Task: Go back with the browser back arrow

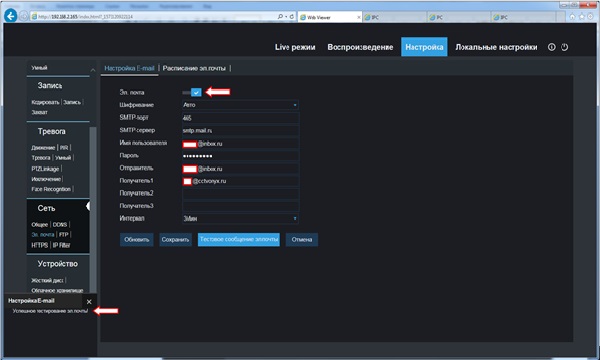Action: 11,16
